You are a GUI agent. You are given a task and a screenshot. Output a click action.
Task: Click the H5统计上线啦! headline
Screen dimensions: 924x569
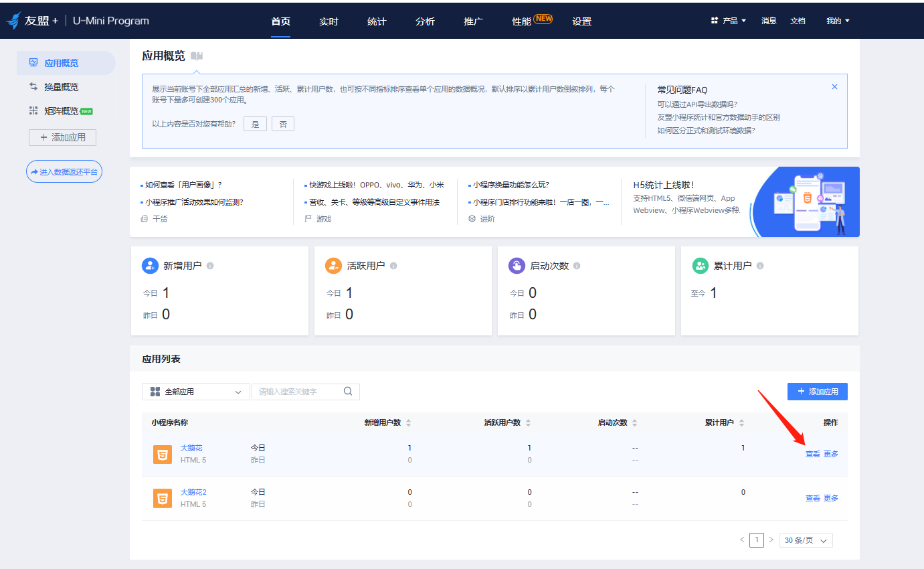click(664, 185)
